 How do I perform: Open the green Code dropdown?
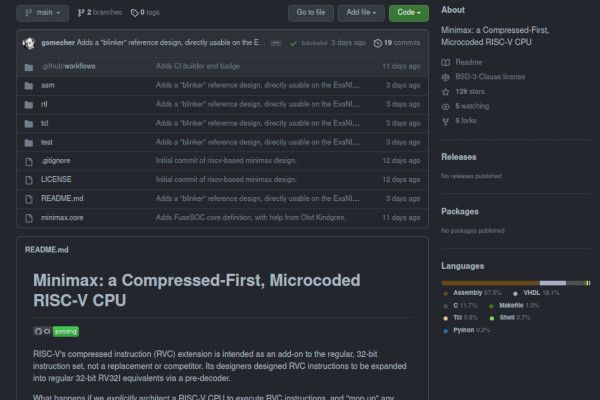408,13
